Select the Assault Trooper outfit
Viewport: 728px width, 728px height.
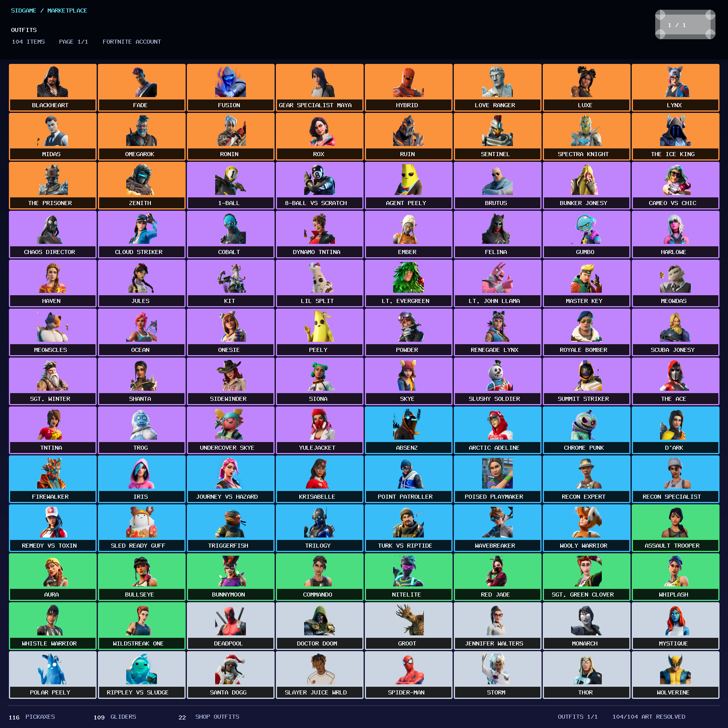coord(675,528)
